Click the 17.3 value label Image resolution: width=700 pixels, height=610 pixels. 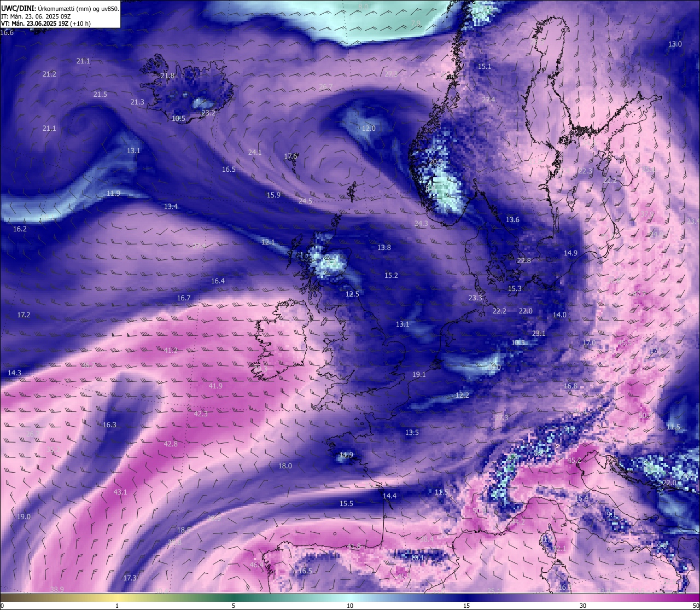point(130,578)
